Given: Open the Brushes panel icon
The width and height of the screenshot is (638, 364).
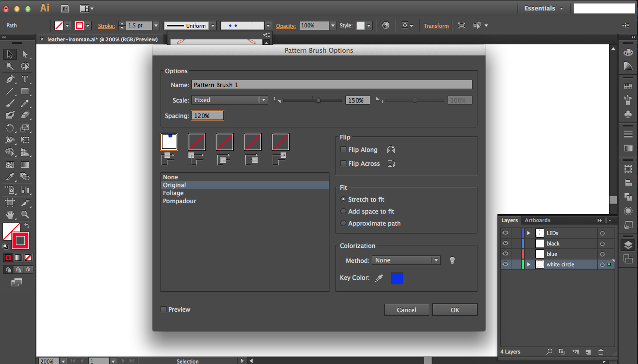Looking at the screenshot, I should [628, 100].
